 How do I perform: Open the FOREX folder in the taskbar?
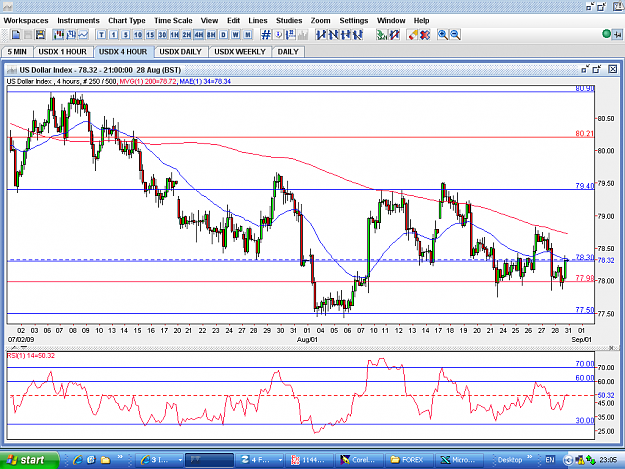tap(407, 460)
